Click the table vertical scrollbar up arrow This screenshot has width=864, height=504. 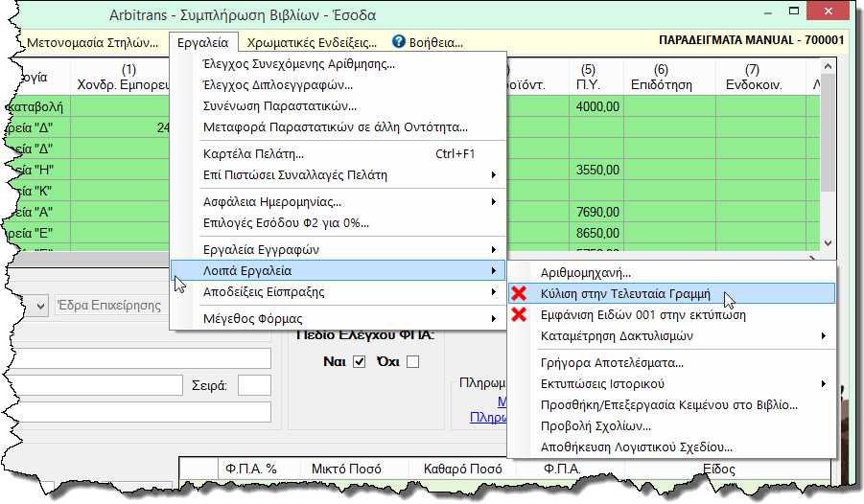coord(828,67)
